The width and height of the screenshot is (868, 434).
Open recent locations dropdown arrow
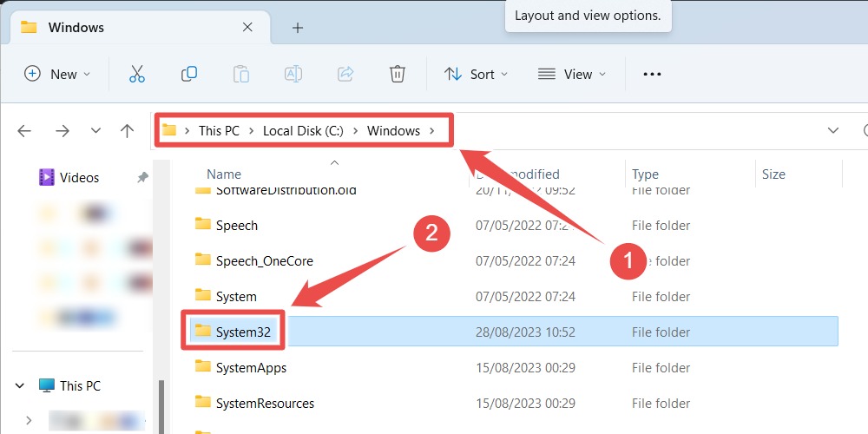(95, 131)
